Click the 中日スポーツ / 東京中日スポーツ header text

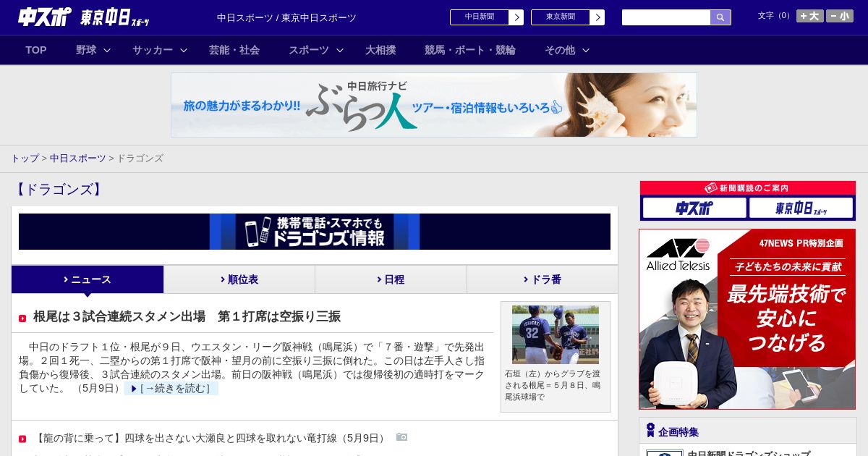coord(286,18)
